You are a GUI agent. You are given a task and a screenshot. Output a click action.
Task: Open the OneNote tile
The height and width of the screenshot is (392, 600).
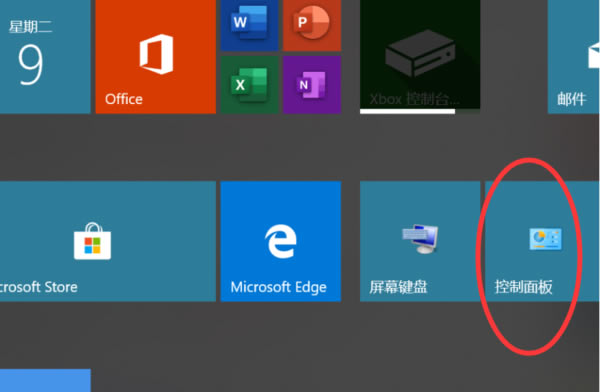[x=312, y=85]
